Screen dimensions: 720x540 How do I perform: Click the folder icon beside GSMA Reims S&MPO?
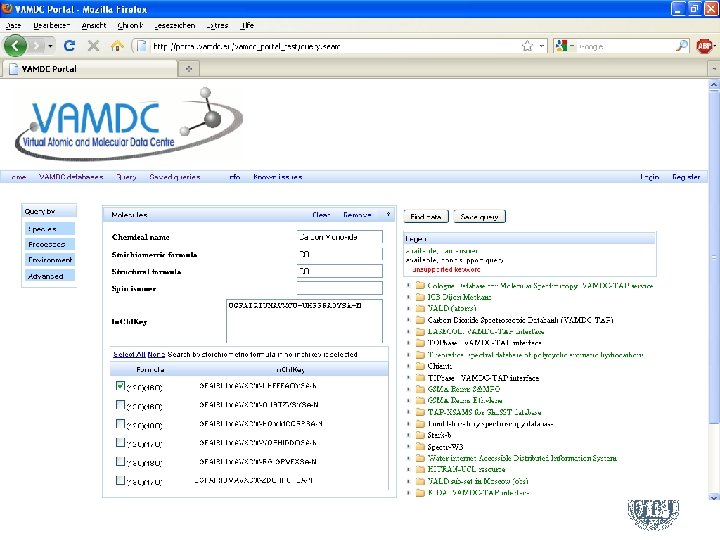pos(420,389)
